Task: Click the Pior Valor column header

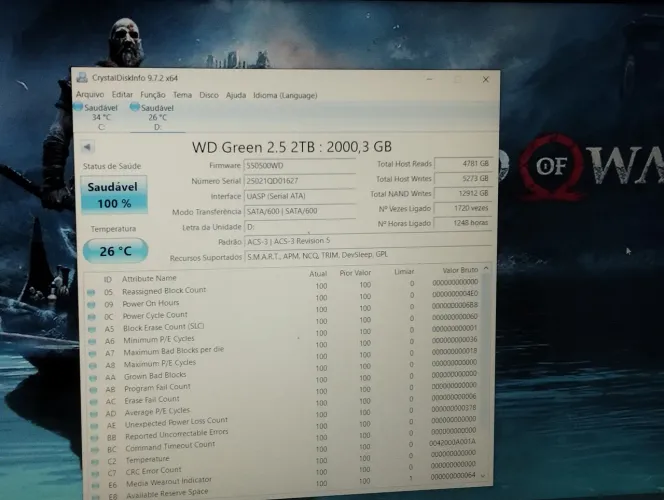Action: pyautogui.click(x=355, y=273)
